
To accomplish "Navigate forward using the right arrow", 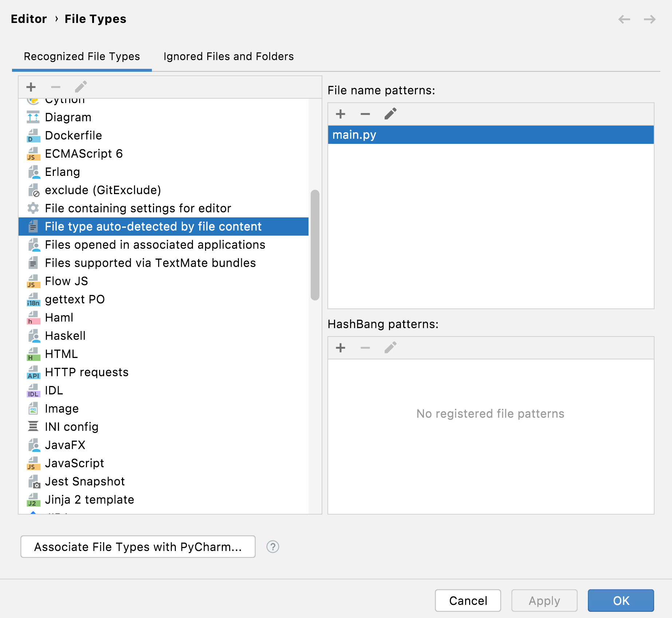I will coord(649,19).
